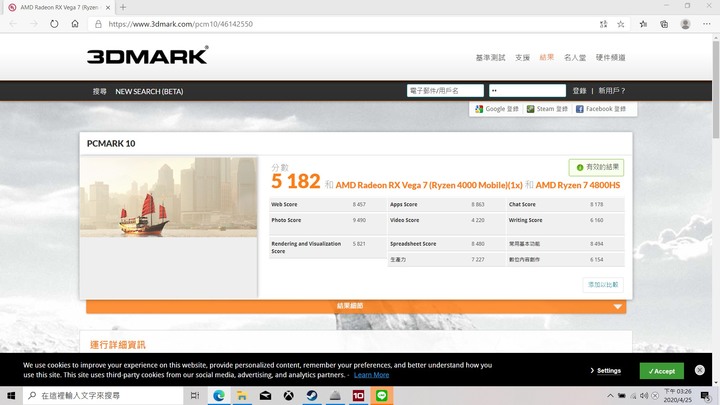This screenshot has height=405, width=720.
Task: Add this page to favorites star
Action: click(621, 24)
